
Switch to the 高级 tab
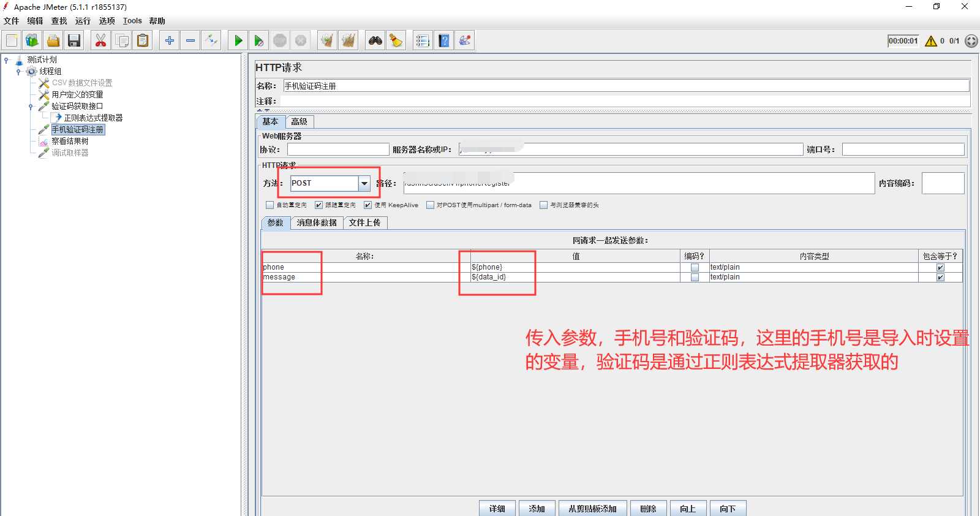click(300, 121)
